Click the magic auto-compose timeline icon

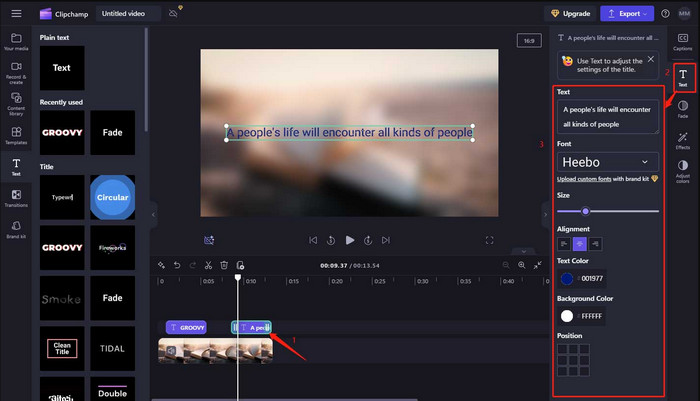pos(161,265)
